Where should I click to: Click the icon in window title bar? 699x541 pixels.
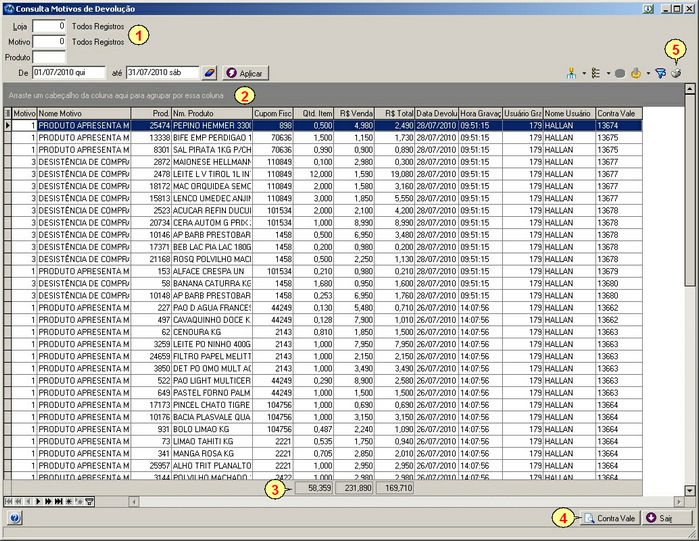coord(9,9)
